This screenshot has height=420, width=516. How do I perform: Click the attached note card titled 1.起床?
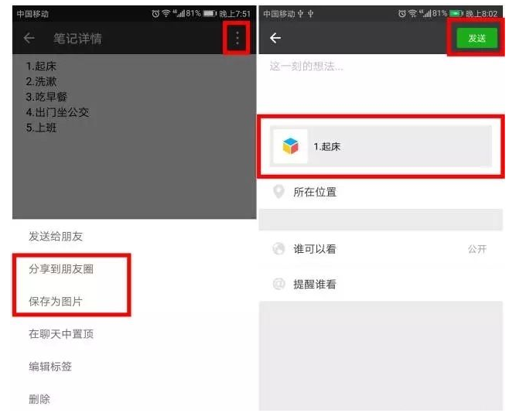point(381,146)
